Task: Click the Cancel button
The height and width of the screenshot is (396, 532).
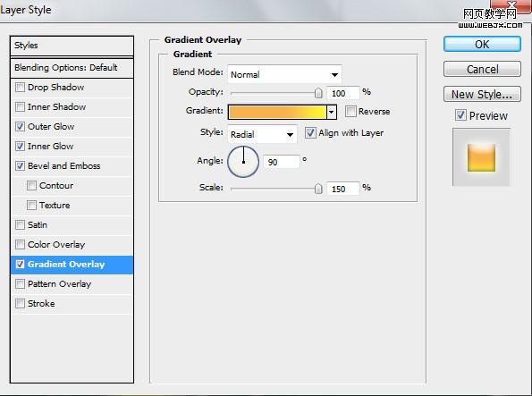Action: coord(482,69)
